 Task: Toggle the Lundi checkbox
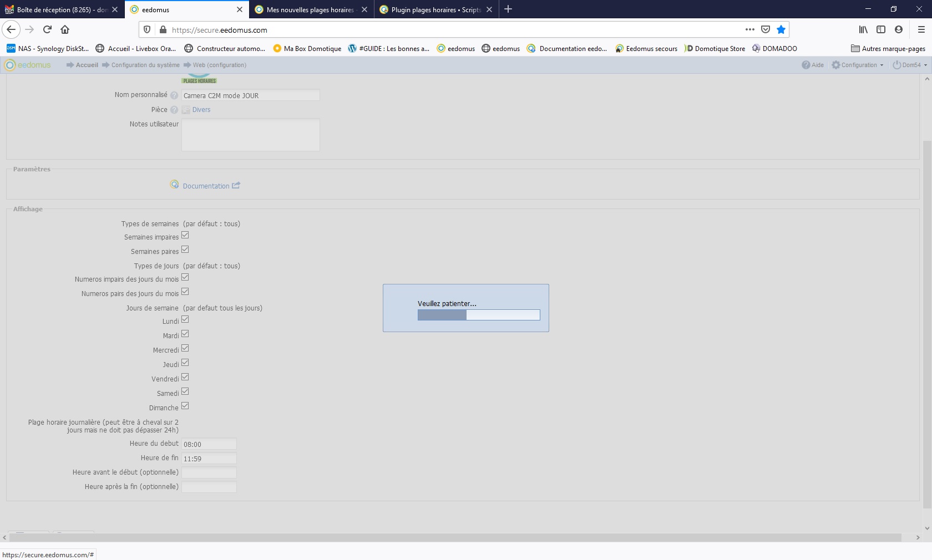(x=185, y=320)
